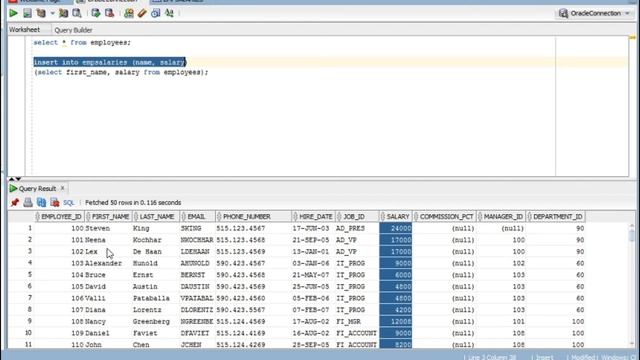The width and height of the screenshot is (640, 360).
Task: Click in the 'select * from employees;' line
Action: (x=82, y=42)
